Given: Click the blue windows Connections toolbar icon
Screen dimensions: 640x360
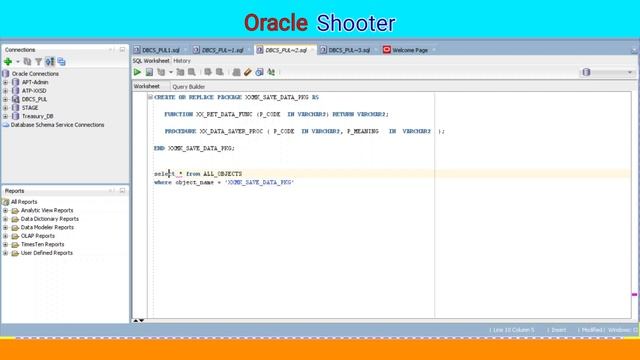Looking at the screenshot, I should [x=61, y=62].
